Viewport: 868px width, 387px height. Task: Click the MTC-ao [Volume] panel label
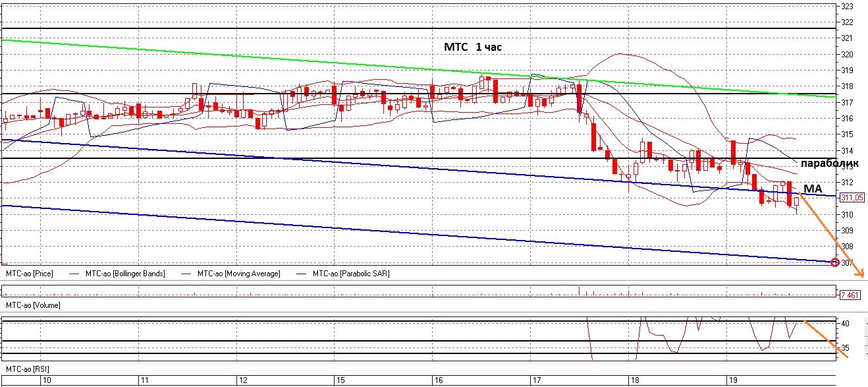tap(32, 307)
